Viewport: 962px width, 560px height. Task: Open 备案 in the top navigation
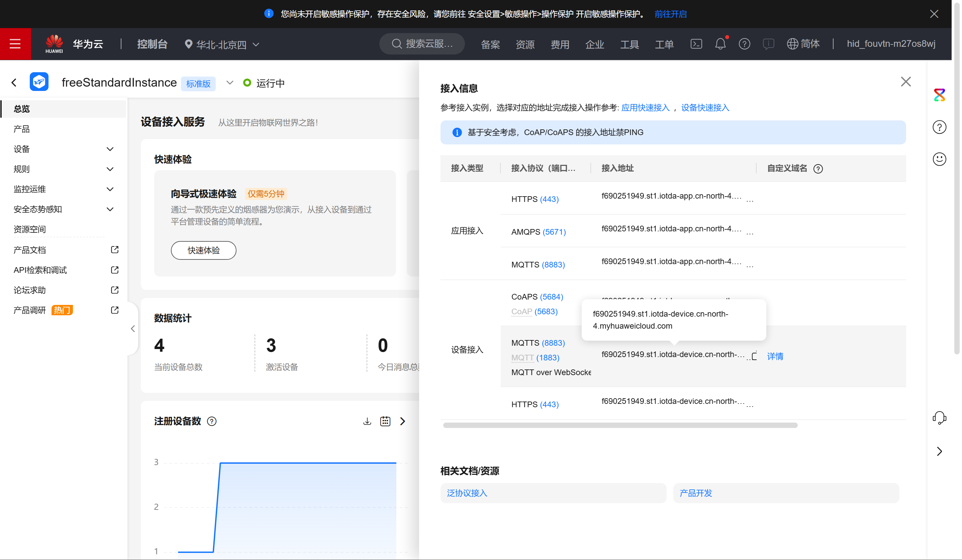[x=490, y=44]
